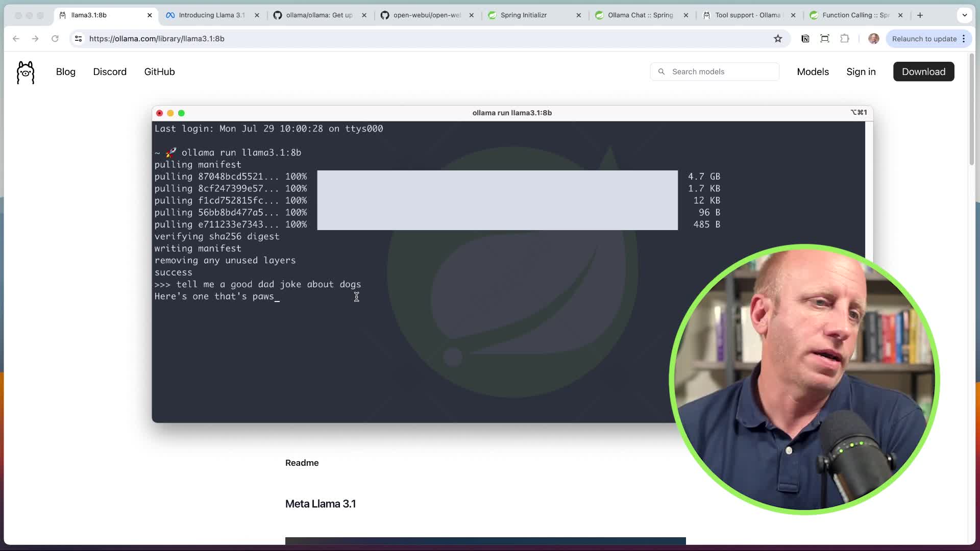Viewport: 980px width, 551px height.
Task: Switch to the Function Calling tab
Action: [855, 15]
